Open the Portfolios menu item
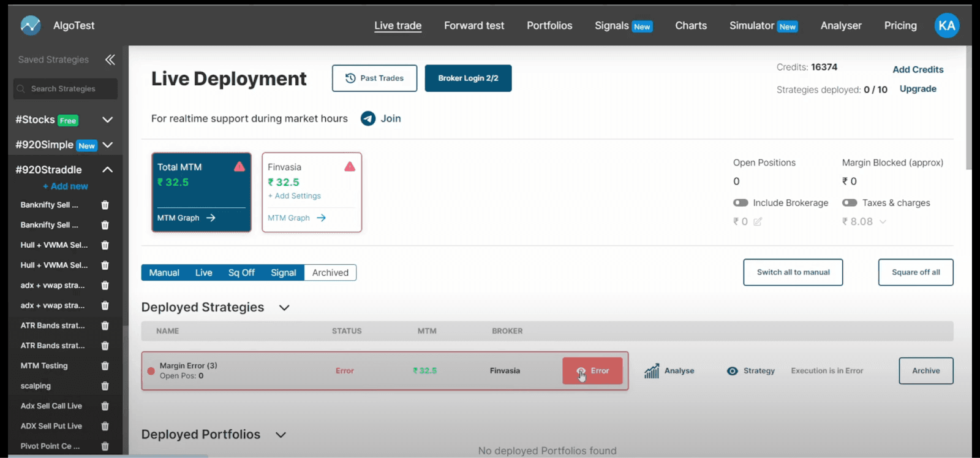Image resolution: width=980 pixels, height=458 pixels. click(549, 26)
